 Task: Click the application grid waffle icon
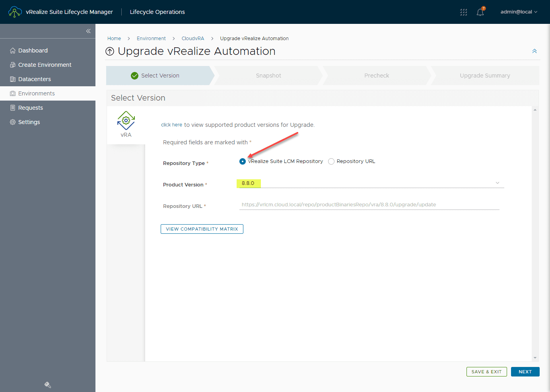[463, 12]
